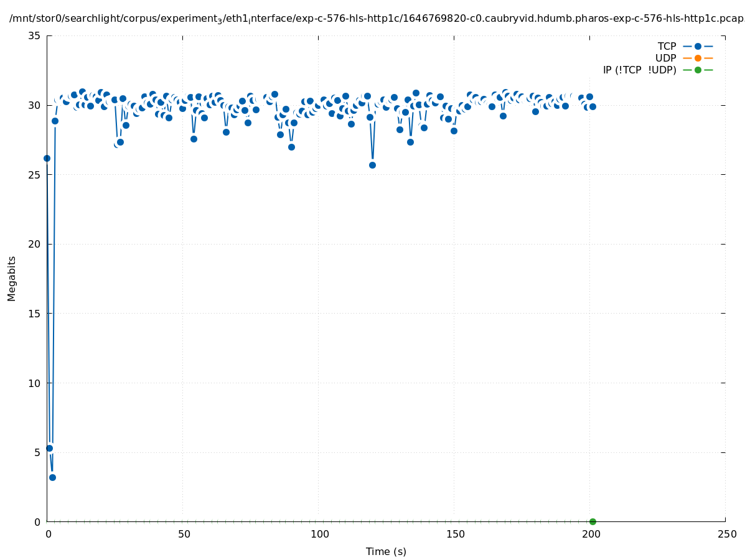Click the green data point at 200 seconds

pyautogui.click(x=593, y=521)
